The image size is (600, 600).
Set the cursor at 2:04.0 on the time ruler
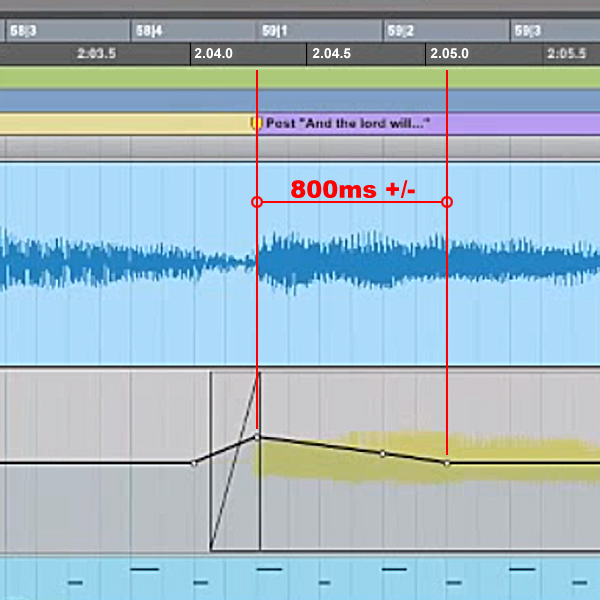point(214,53)
